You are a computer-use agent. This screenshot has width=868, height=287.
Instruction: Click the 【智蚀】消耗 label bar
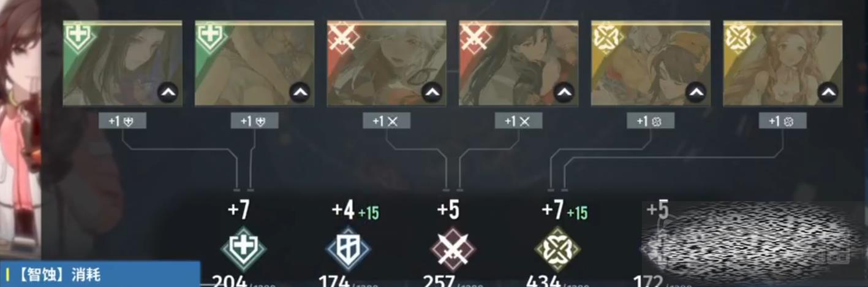tap(100, 274)
